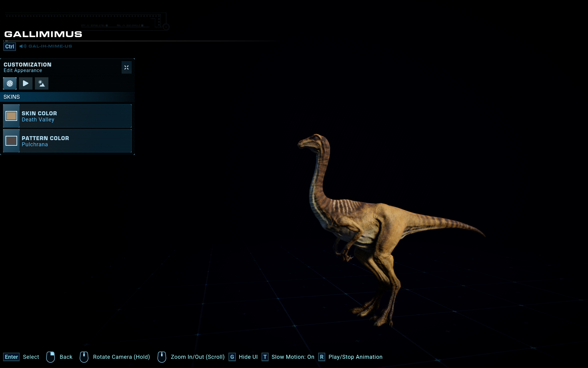Play the GAL-IH-MIME-US pronunciation speaker icon
Image resolution: width=588 pixels, height=368 pixels.
(x=23, y=46)
